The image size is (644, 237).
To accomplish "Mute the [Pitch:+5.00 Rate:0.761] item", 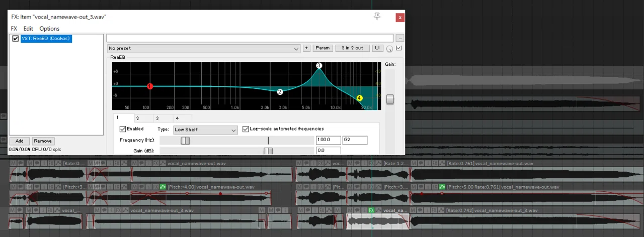I will 414,187.
